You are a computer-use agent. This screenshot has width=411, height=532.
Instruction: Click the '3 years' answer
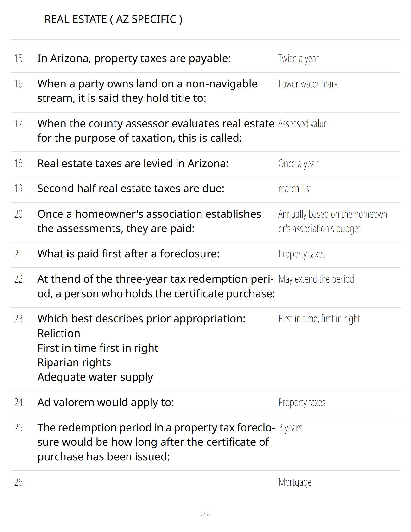pos(290,428)
